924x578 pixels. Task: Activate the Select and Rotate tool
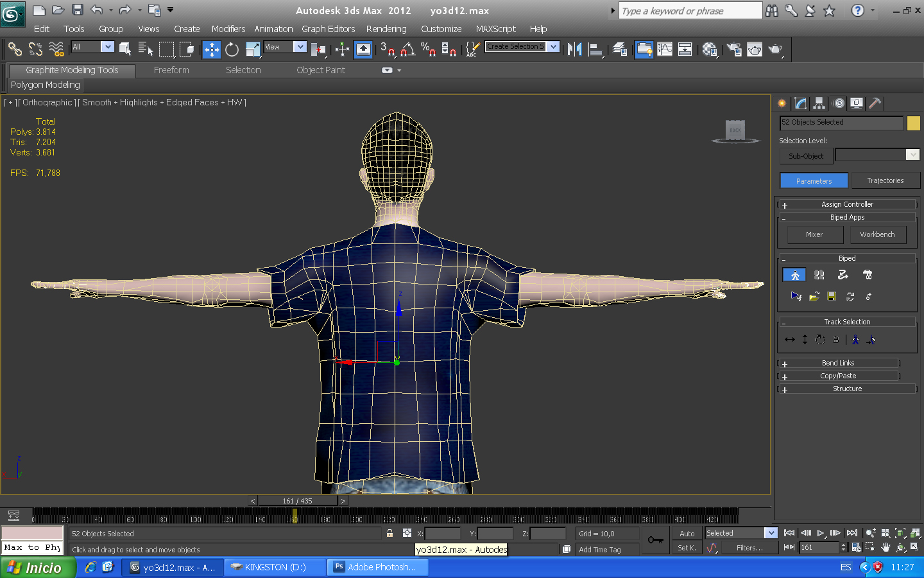click(x=232, y=49)
